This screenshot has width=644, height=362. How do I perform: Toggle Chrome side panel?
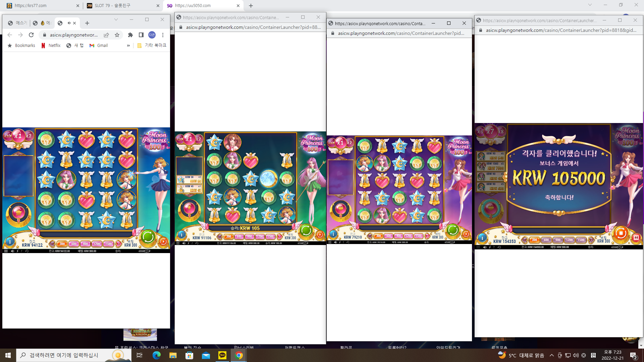click(x=141, y=35)
